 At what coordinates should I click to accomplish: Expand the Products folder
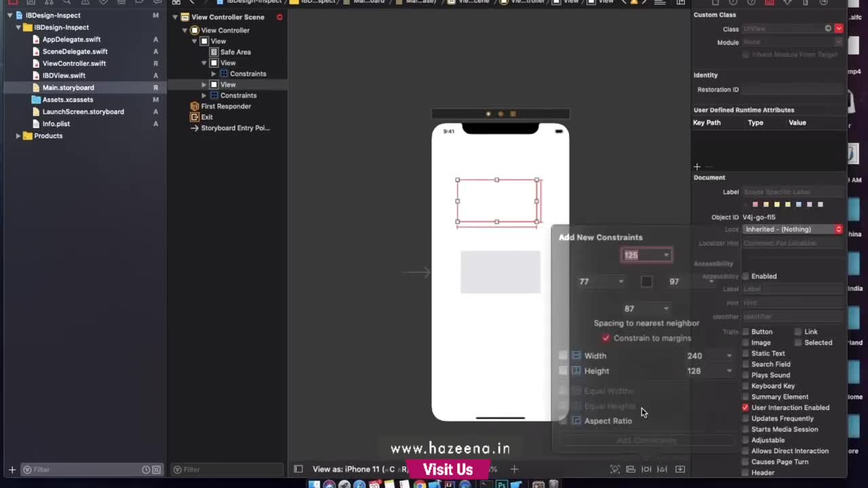[18, 136]
